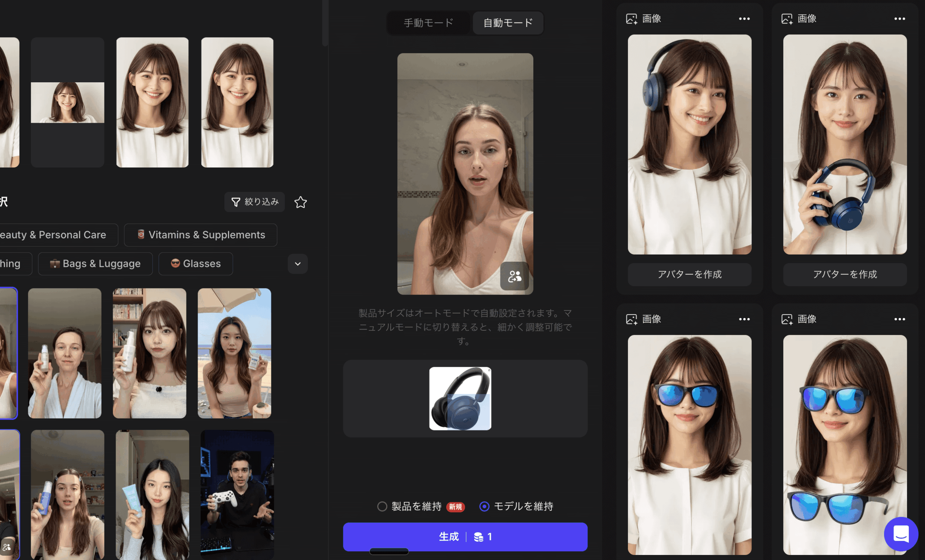Filter by Vitamins & Supplements category
Screen dimensions: 925x560
coord(201,235)
